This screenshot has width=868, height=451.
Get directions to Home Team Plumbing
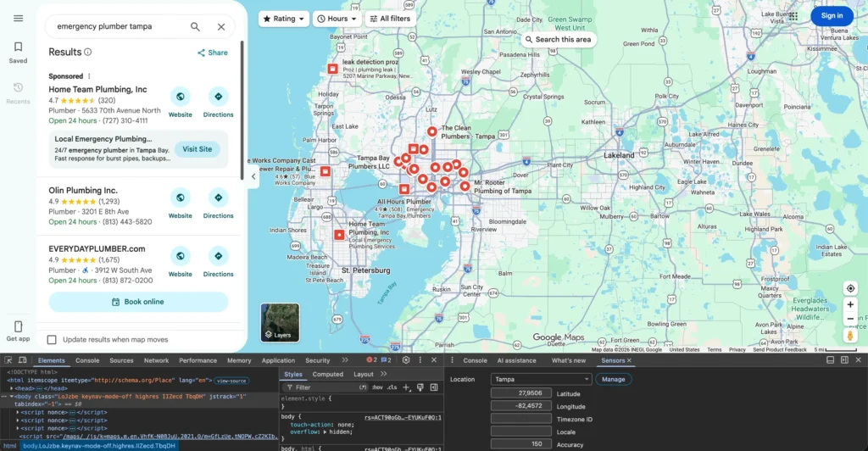tap(218, 97)
